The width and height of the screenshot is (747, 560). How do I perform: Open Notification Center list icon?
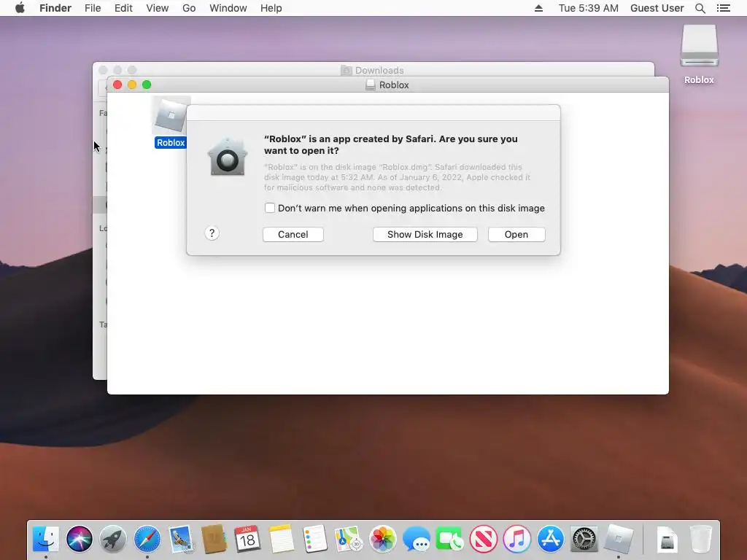(x=724, y=8)
